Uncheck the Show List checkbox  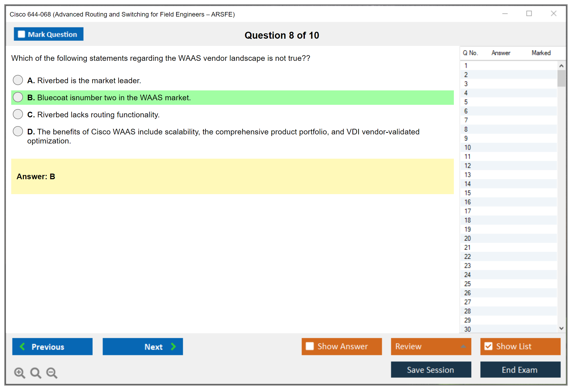(488, 346)
